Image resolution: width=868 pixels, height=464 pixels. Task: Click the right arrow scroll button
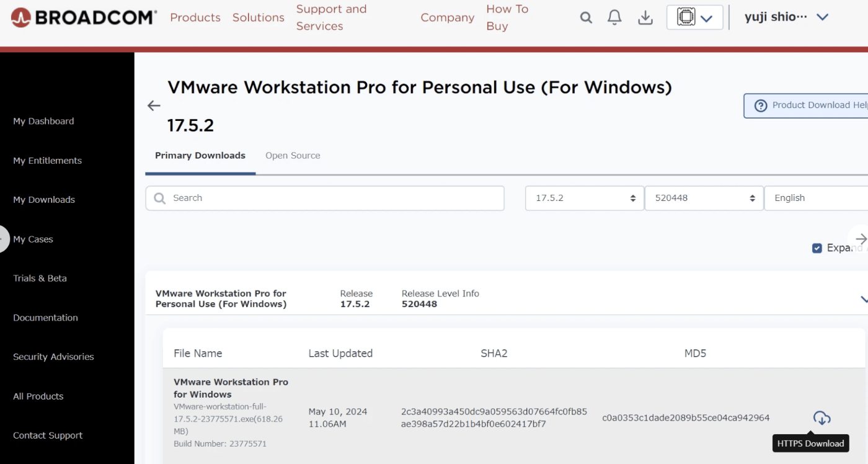(x=860, y=239)
